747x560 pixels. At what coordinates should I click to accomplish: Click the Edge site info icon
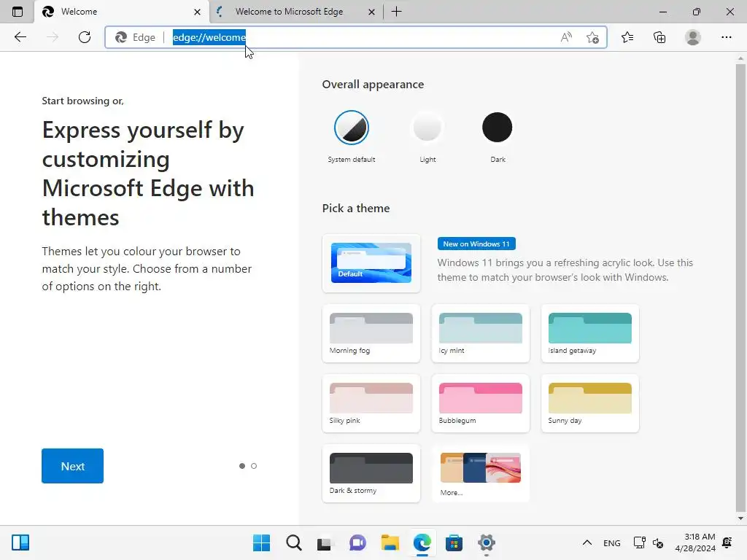(135, 37)
